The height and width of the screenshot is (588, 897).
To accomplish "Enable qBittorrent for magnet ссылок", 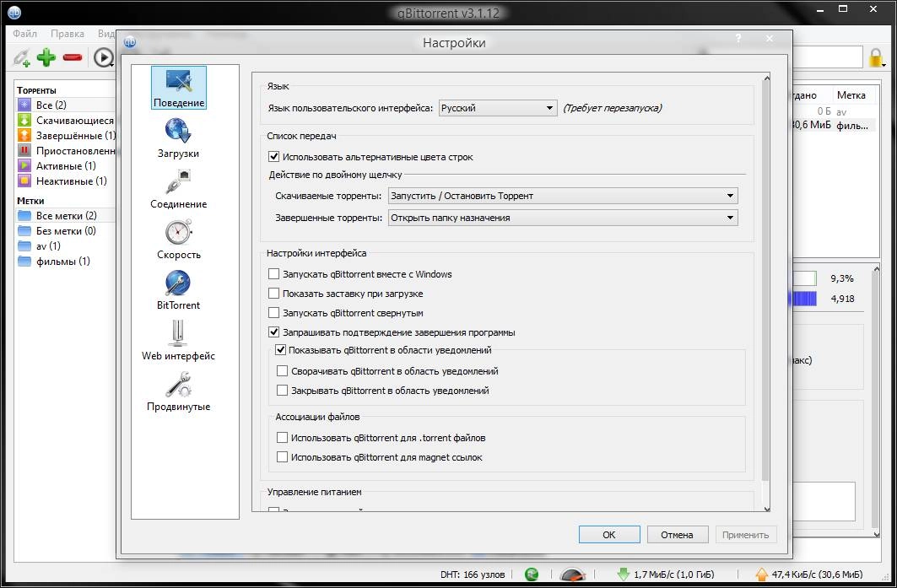I will tap(282, 457).
